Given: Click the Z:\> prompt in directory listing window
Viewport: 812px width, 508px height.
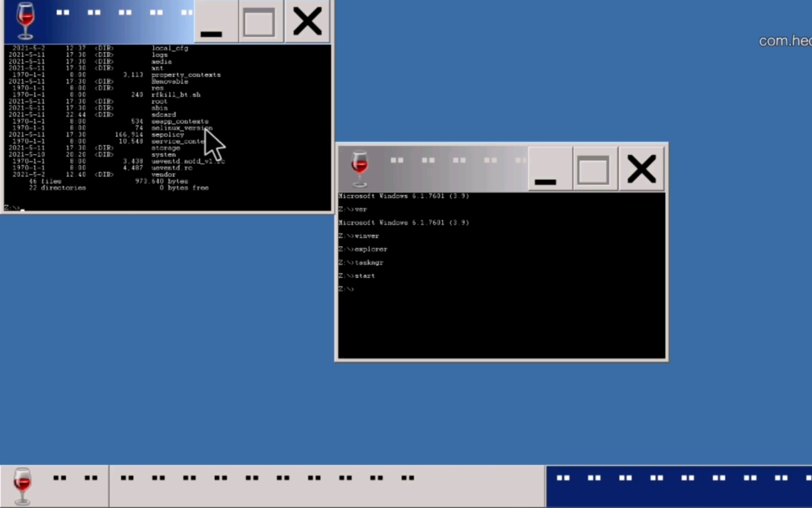Looking at the screenshot, I should [x=12, y=207].
